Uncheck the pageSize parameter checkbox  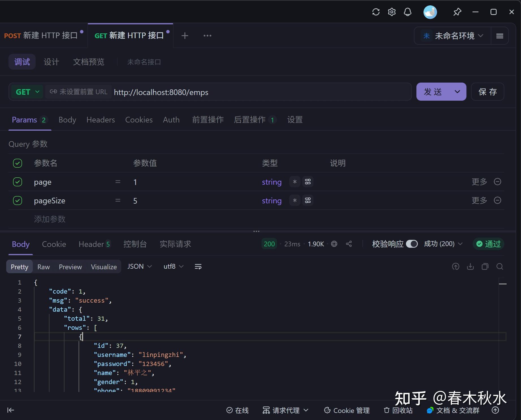[x=18, y=200]
